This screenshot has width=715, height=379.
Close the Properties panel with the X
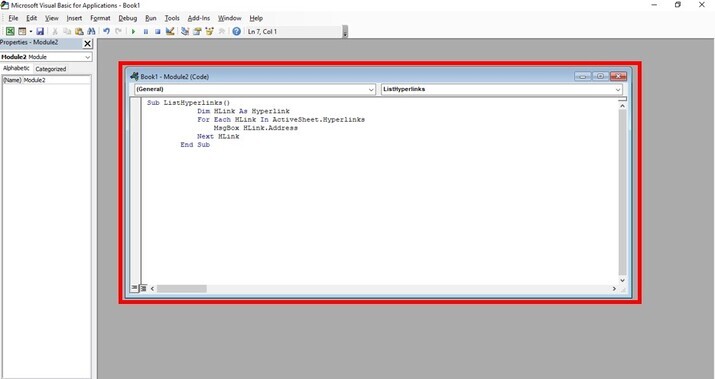coord(88,44)
